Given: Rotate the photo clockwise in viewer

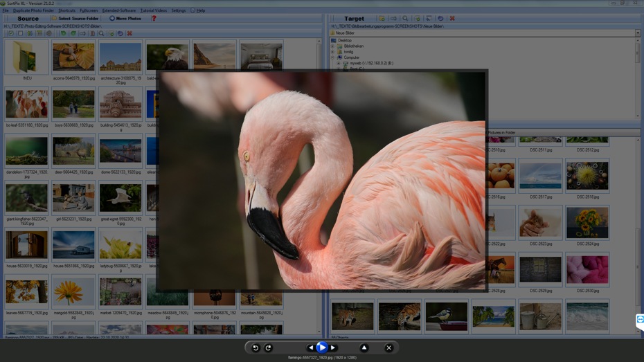Looking at the screenshot, I should pos(268,347).
